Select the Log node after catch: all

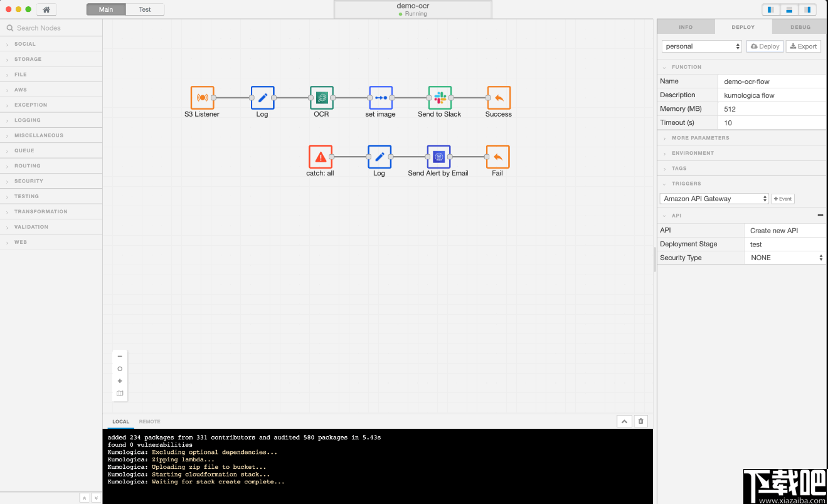tap(379, 157)
